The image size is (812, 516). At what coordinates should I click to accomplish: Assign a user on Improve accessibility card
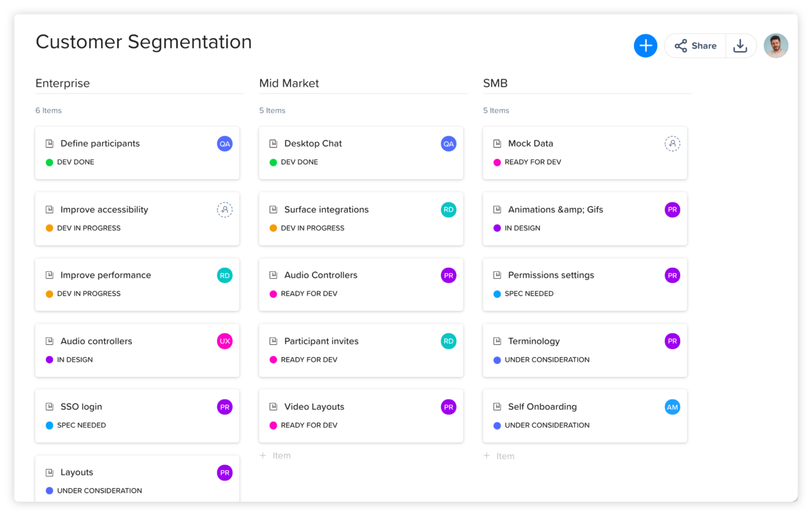pos(224,210)
